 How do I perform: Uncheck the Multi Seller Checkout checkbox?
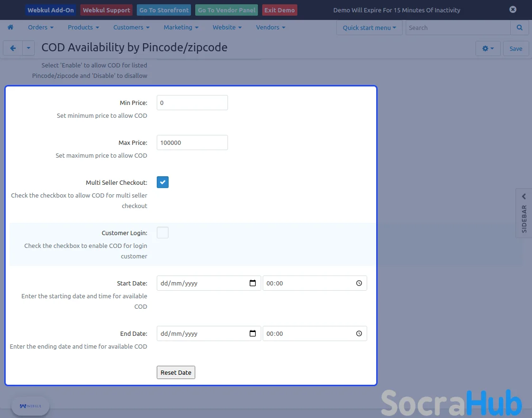(x=162, y=182)
